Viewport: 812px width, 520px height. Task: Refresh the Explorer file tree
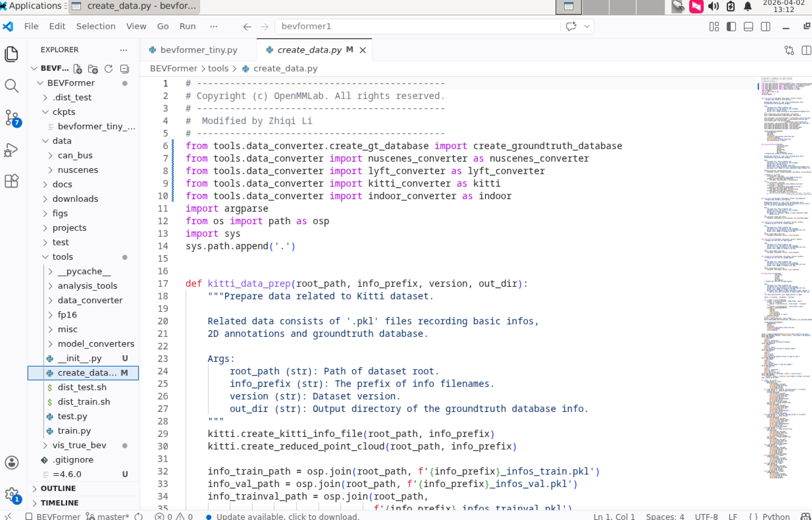pos(108,69)
